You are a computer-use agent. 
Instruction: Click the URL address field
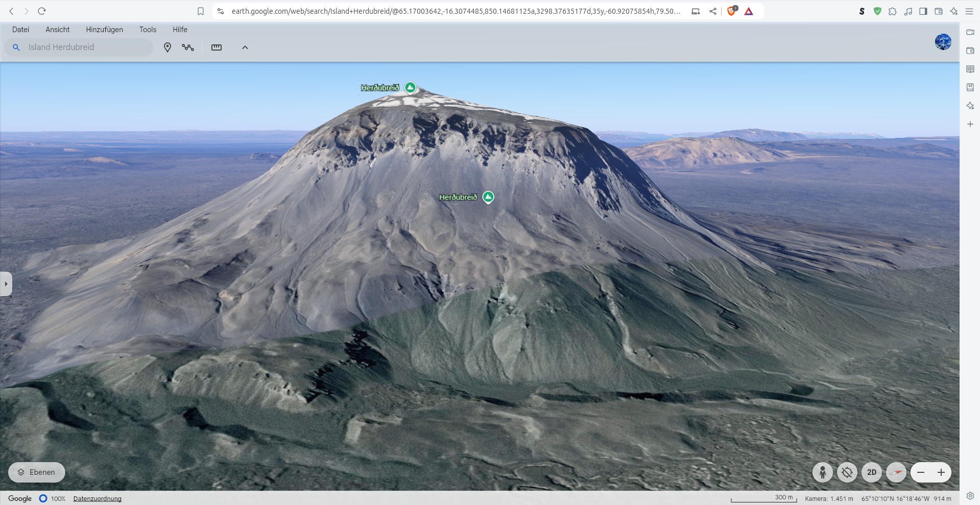pos(456,11)
